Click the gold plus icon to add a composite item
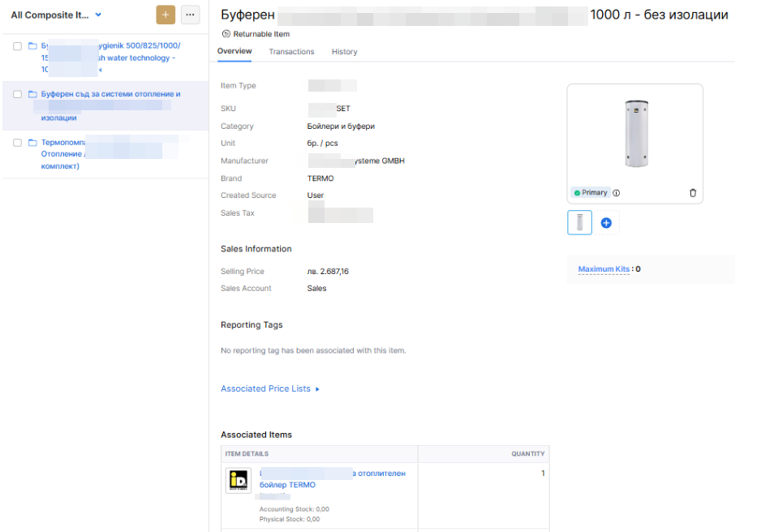This screenshot has width=774, height=532. click(166, 15)
